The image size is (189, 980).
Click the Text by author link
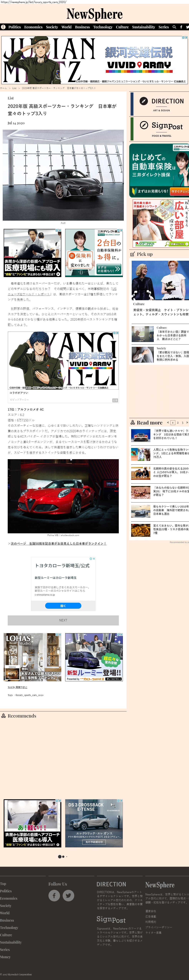pos(17,687)
